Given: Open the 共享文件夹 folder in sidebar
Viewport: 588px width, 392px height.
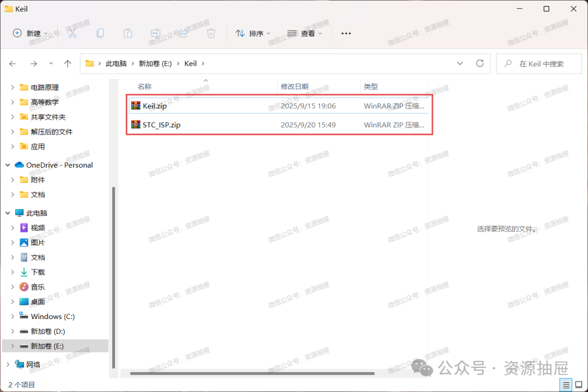Looking at the screenshot, I should tap(48, 117).
